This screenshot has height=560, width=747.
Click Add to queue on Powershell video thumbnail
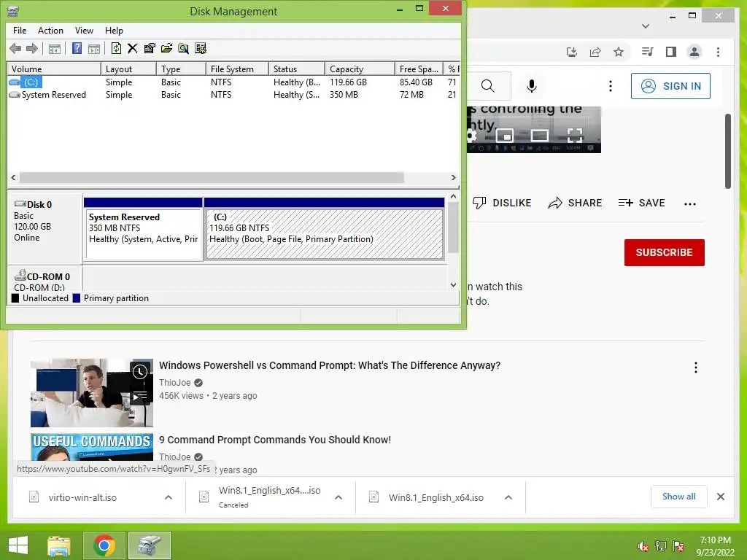tap(139, 395)
